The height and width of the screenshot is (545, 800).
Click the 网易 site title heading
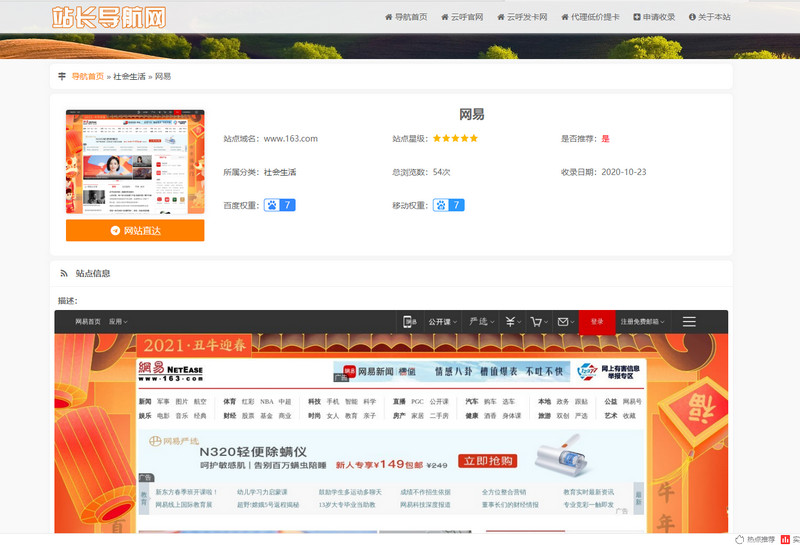(471, 114)
